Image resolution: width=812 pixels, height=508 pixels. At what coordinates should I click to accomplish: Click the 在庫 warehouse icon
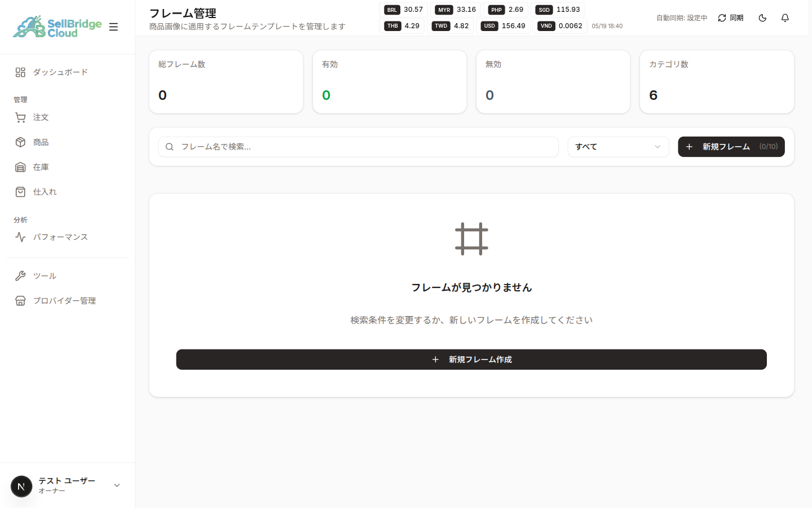20,167
